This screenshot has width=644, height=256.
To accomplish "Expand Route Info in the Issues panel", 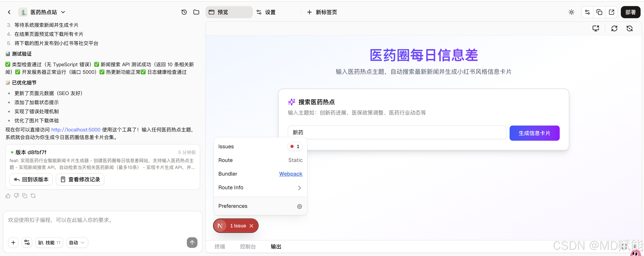I will click(299, 188).
